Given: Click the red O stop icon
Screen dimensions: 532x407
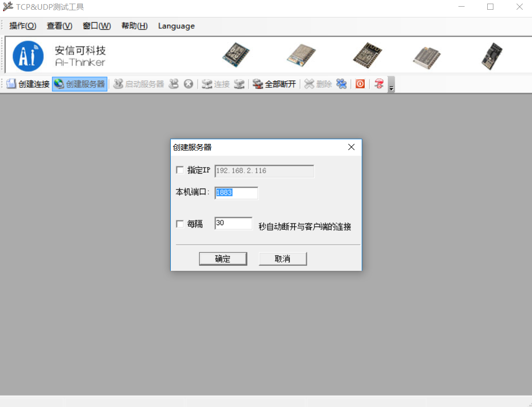Looking at the screenshot, I should click(360, 84).
